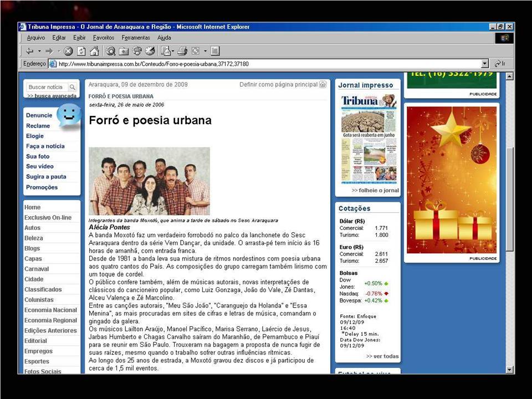Screen dimensions: 532x399
Task: Click the Denuncie link
Action: coord(39,115)
